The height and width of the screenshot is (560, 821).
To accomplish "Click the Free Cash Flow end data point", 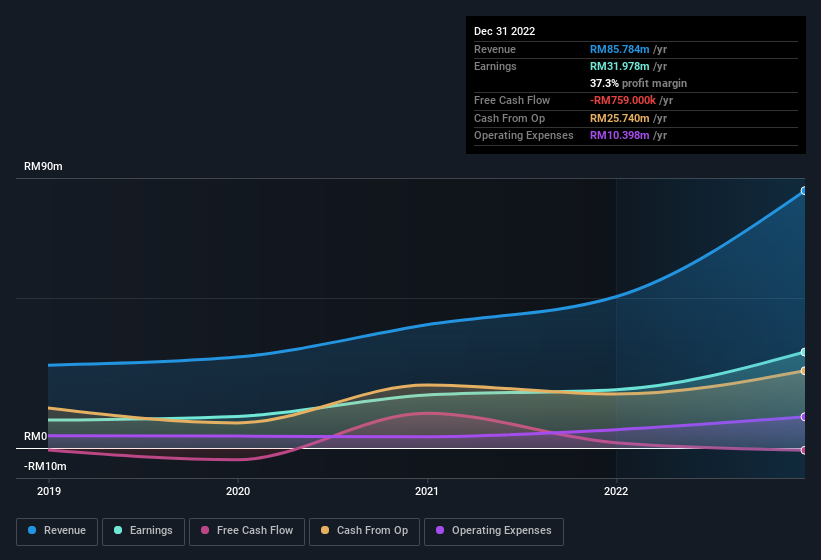I will (804, 450).
